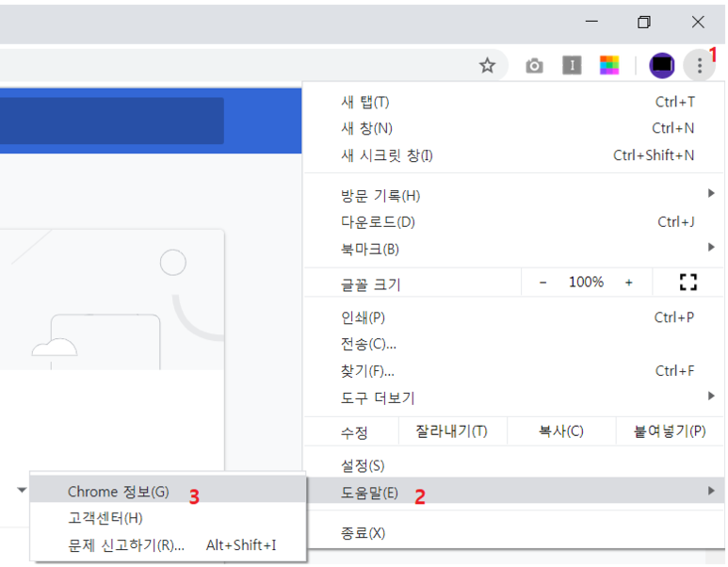Click the illustration card on the page

111,300
